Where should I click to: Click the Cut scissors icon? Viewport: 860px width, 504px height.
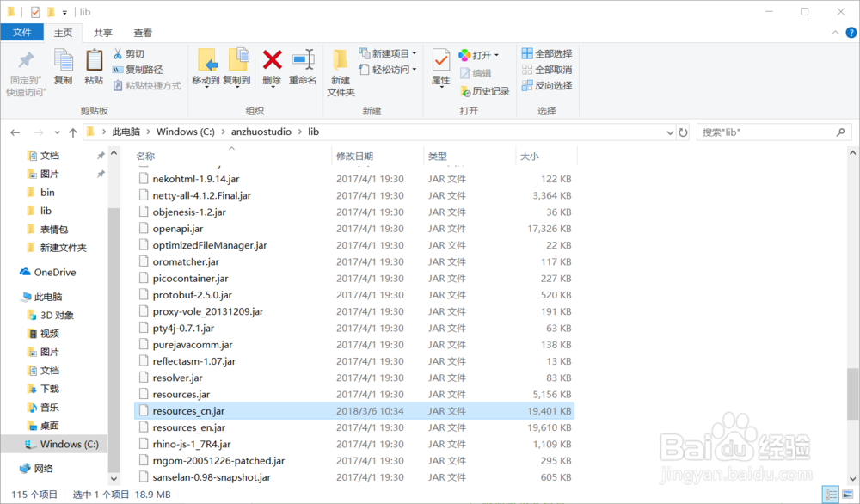click(x=117, y=53)
